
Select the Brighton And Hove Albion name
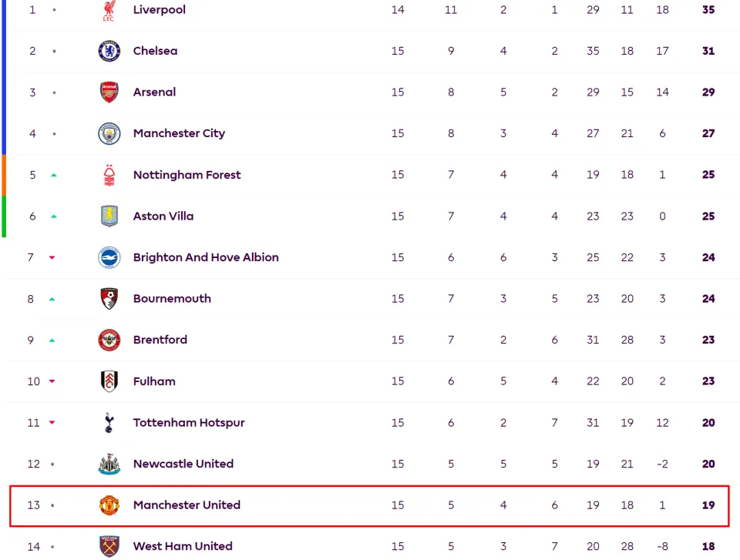coord(206,257)
